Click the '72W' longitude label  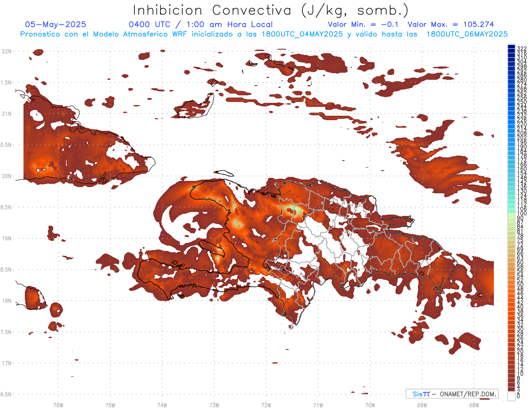point(266,404)
